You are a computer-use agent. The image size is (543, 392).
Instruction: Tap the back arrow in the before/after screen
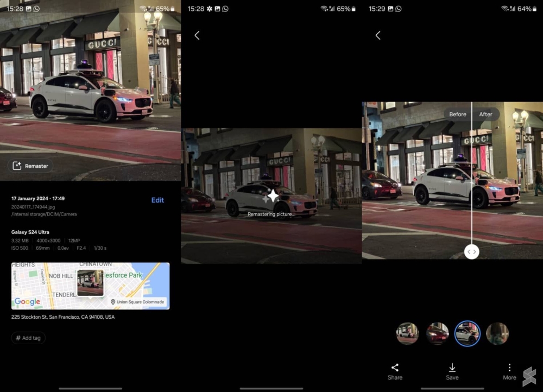click(x=378, y=35)
